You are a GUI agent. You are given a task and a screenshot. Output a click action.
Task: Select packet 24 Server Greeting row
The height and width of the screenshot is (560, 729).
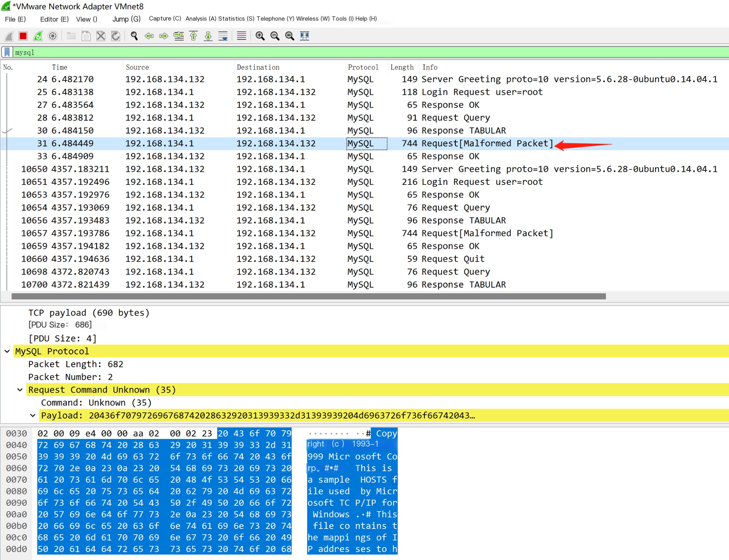coord(364,79)
